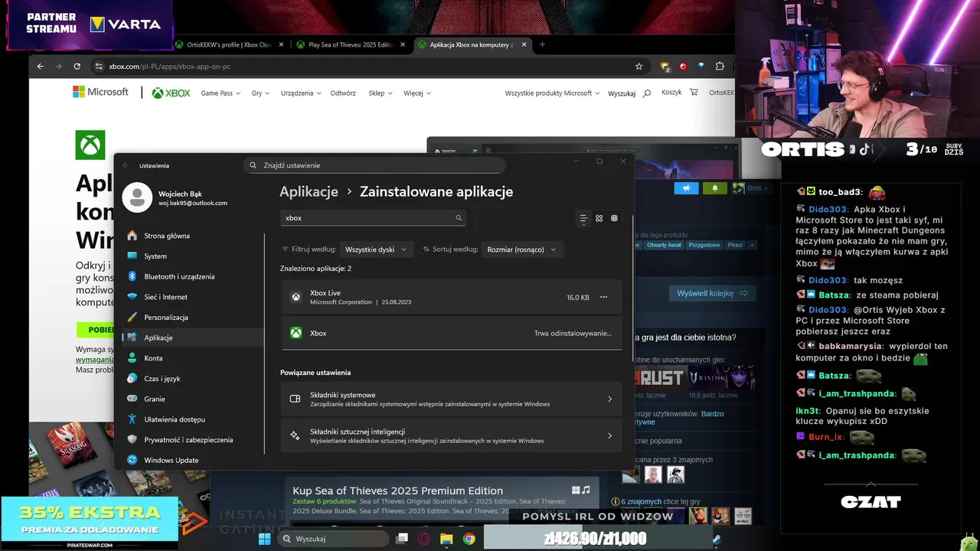The image size is (980, 551).
Task: Click Odtwórz link on Xbox site
Action: pos(343,93)
